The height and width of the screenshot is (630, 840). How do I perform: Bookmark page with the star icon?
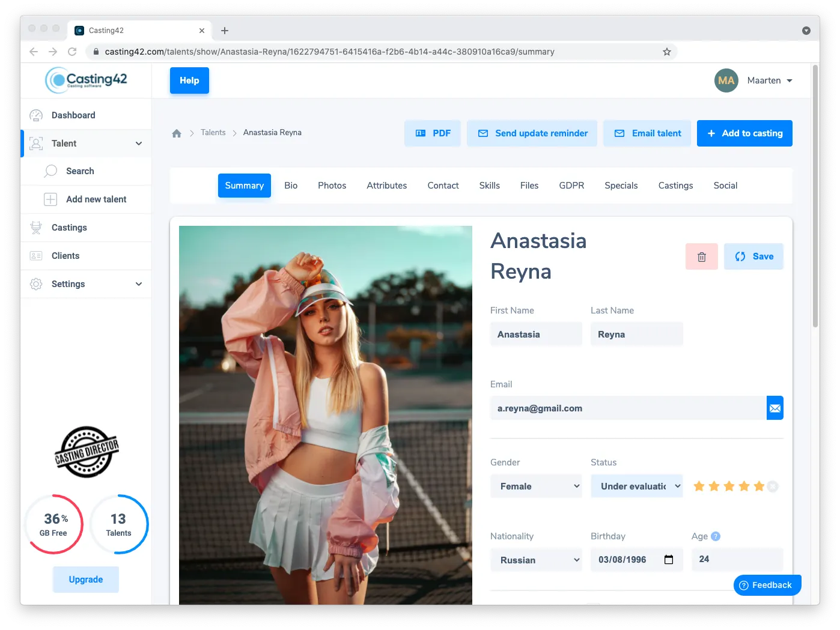666,52
